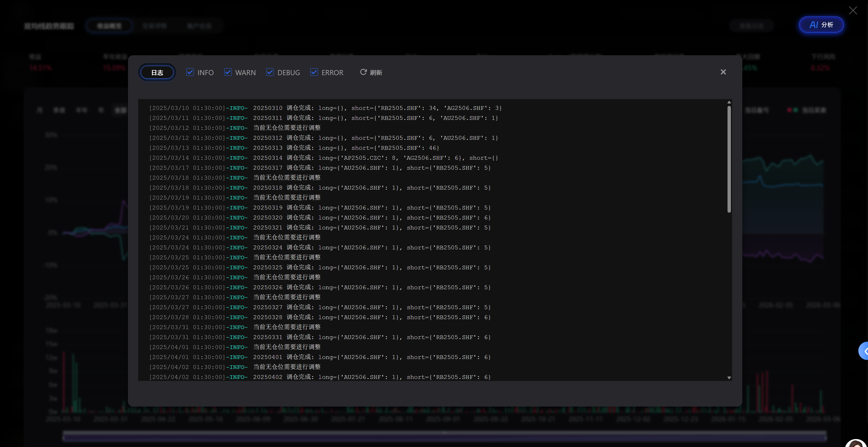Click the 04/02 当前无仓位需要进行调整 log entry
Image resolution: width=868 pixels, height=447 pixels.
[235, 367]
